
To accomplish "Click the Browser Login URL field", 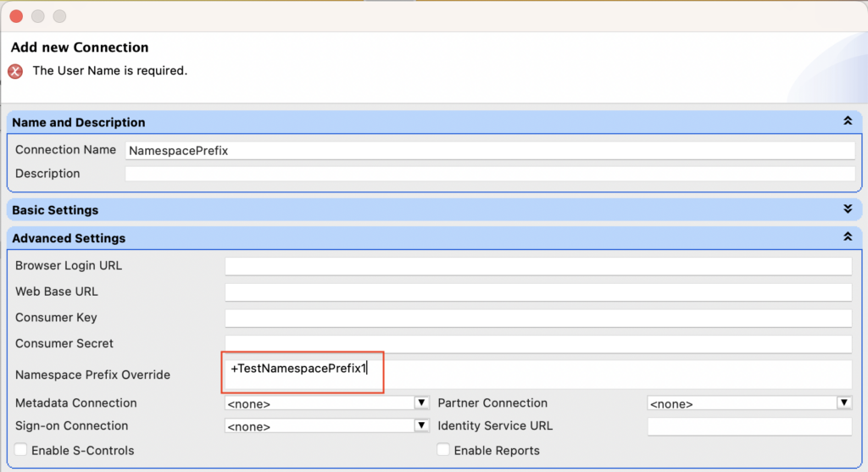I will click(538, 266).
